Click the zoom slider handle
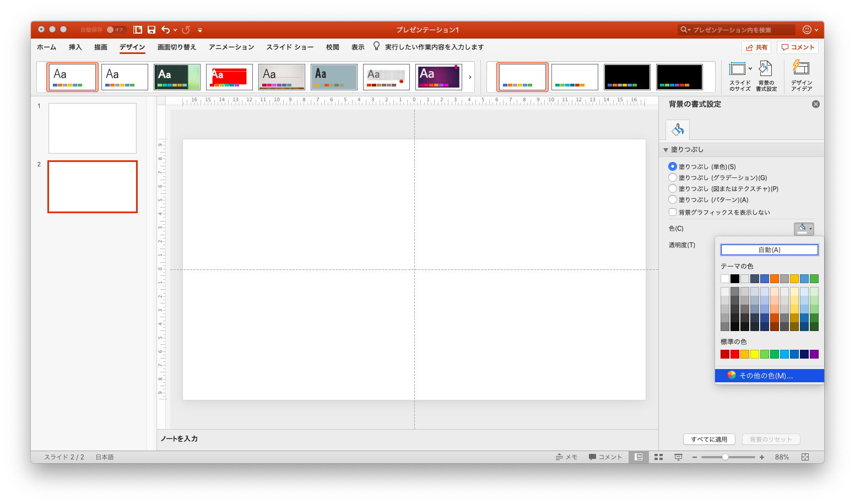 (725, 457)
